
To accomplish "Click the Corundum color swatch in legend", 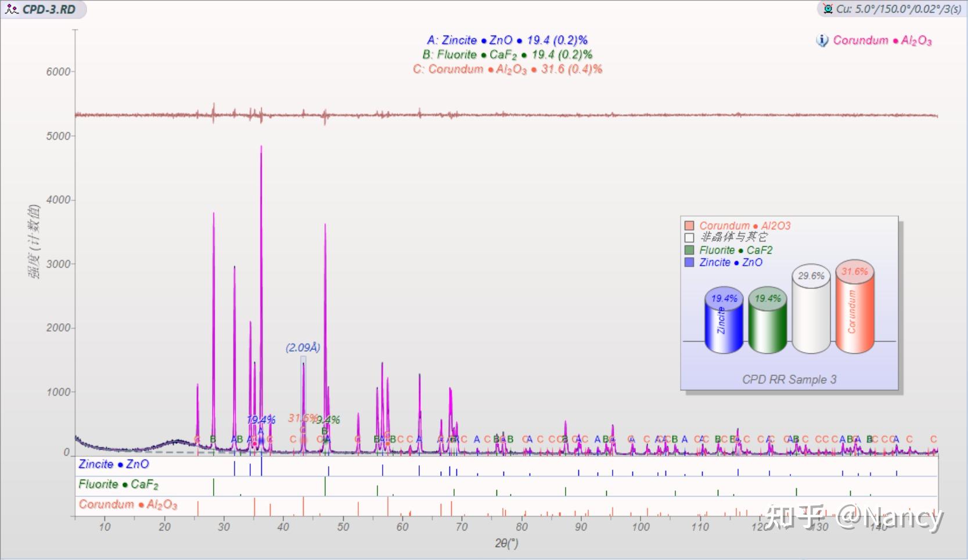I will [689, 226].
